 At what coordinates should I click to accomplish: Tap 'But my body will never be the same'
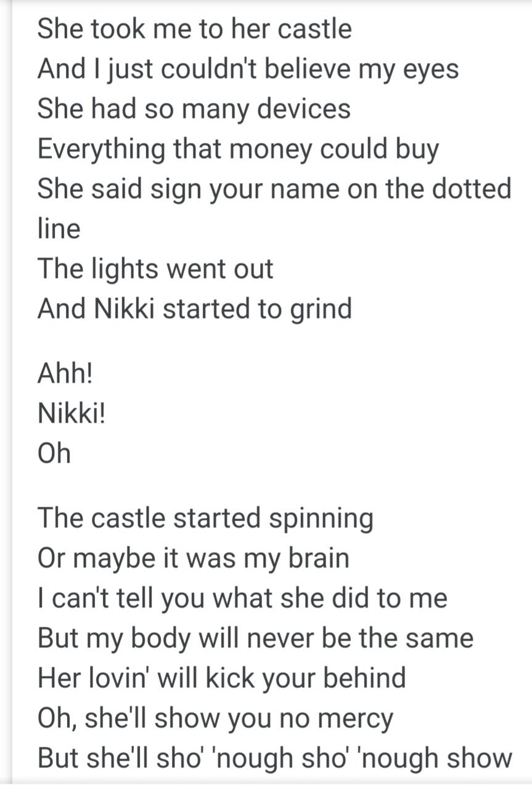click(x=255, y=638)
